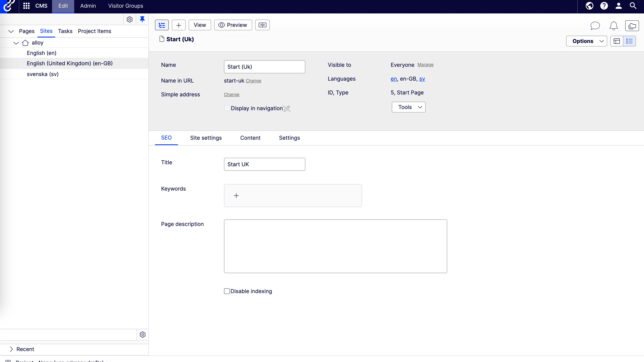Open the Project Items tab
Image resolution: width=644 pixels, height=362 pixels.
coord(95,31)
